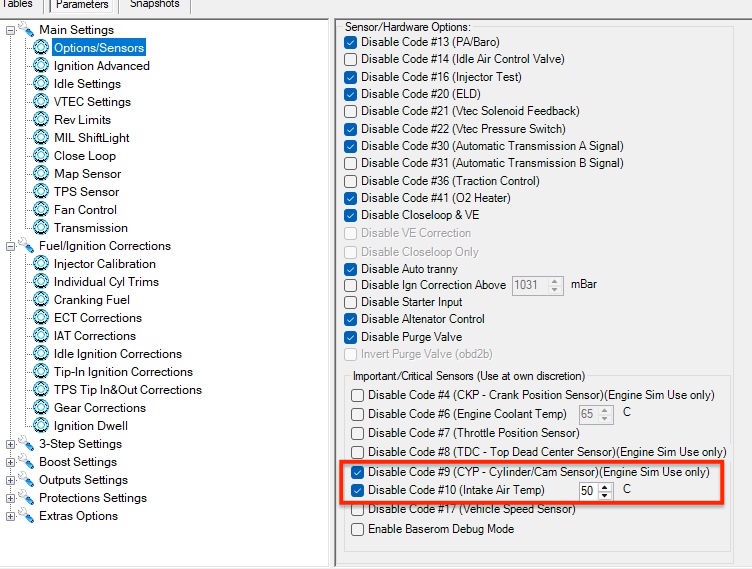Uncheck Disable Code #9 CYP Cylinder/Cam Sensor
The image size is (752, 569).
(358, 472)
